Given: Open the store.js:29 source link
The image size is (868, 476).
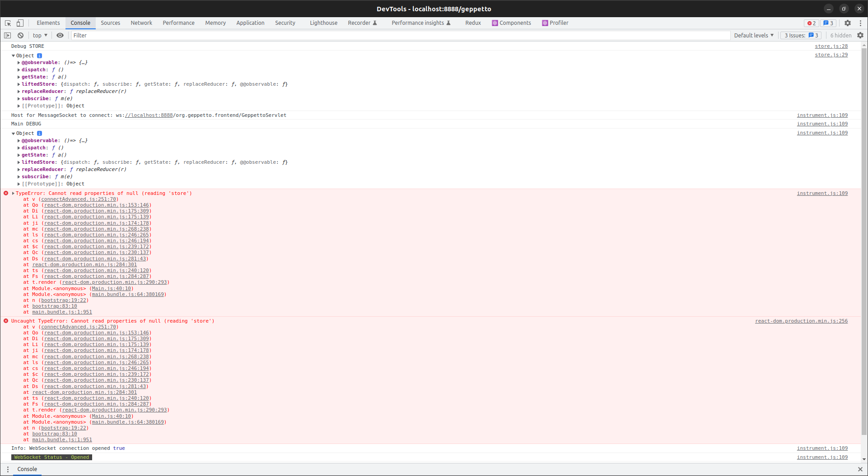Looking at the screenshot, I should [x=831, y=55].
